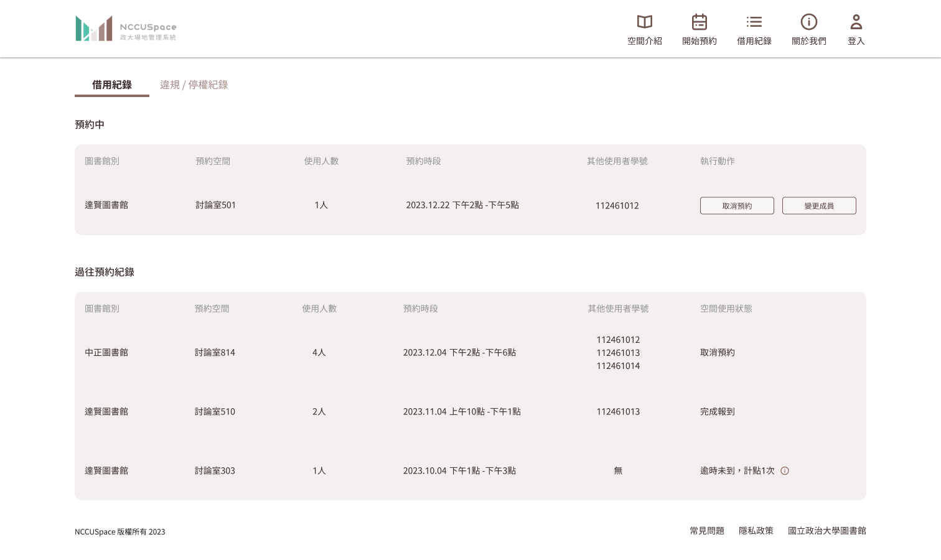Open the 隱私政策 footer link

(x=756, y=531)
